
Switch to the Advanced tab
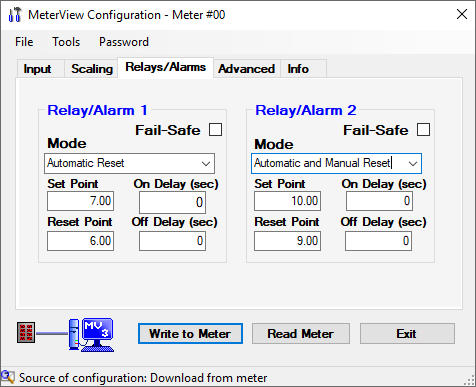pyautogui.click(x=246, y=69)
